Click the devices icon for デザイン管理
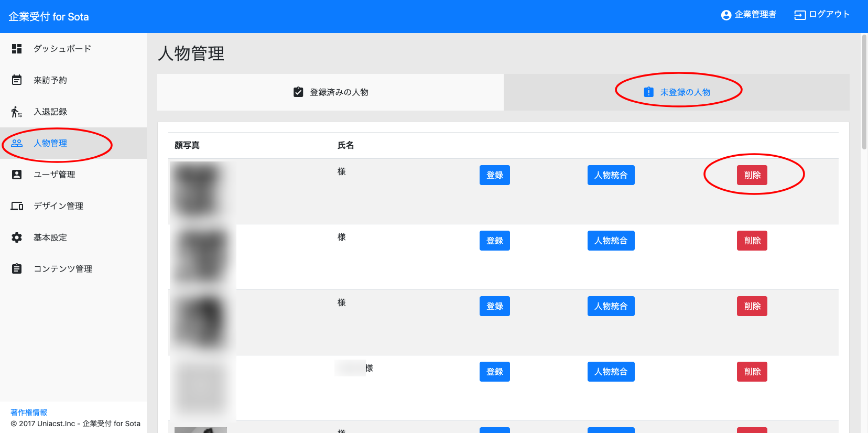Screen dimensions: 868x433 (x=17, y=206)
